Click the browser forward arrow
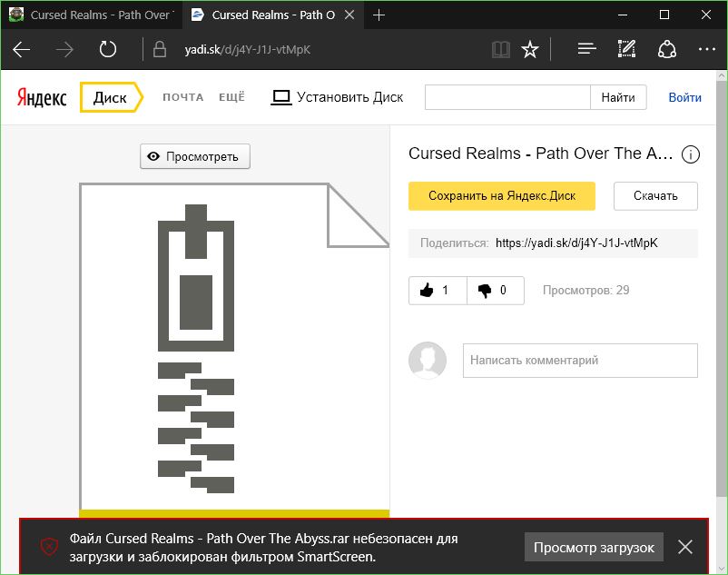 [x=64, y=49]
